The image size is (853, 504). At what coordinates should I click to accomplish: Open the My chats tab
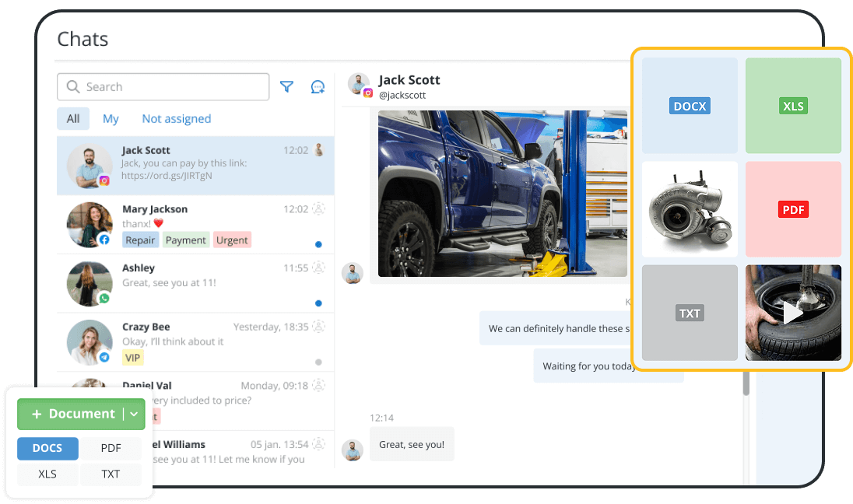[x=111, y=118]
